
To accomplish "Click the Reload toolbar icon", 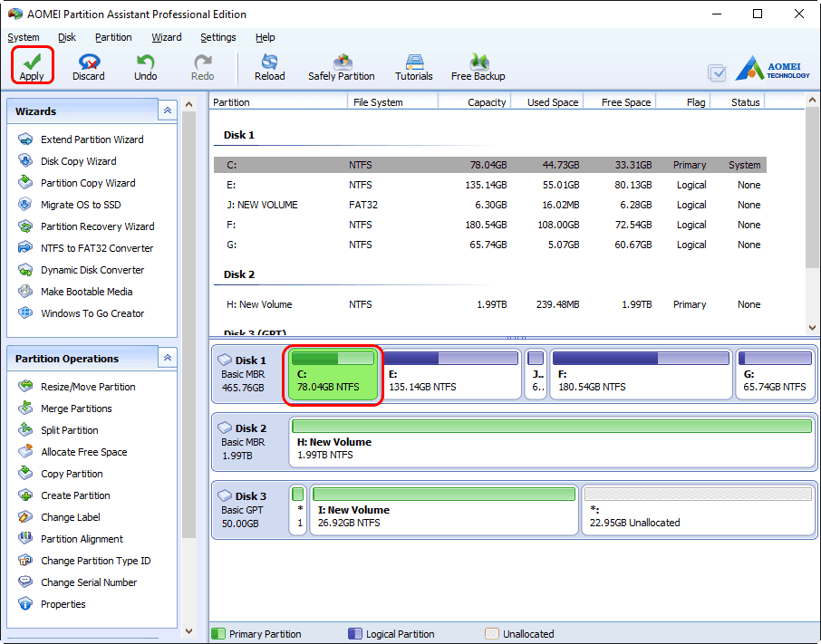I will click(269, 65).
